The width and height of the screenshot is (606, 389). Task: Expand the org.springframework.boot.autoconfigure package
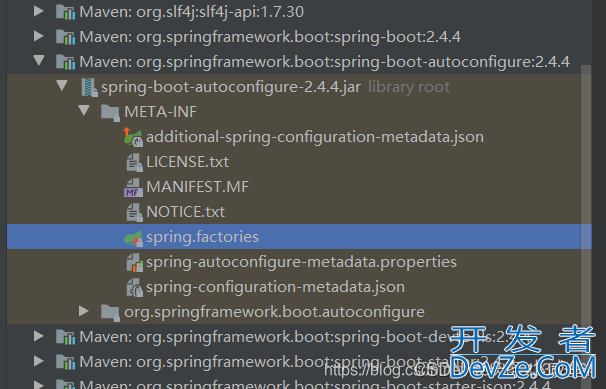pos(83,311)
